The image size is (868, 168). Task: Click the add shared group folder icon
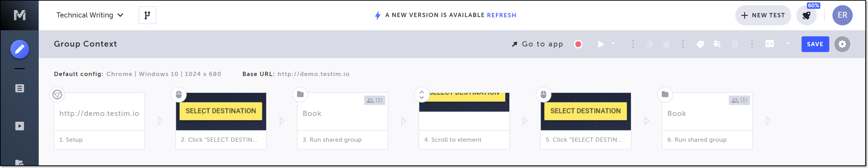pos(717,44)
